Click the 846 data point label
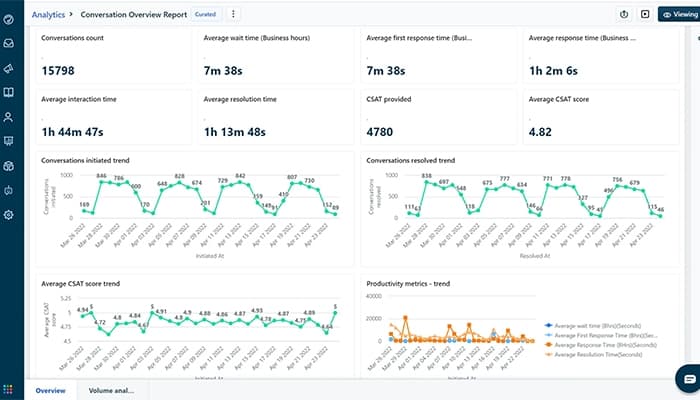 pyautogui.click(x=101, y=176)
